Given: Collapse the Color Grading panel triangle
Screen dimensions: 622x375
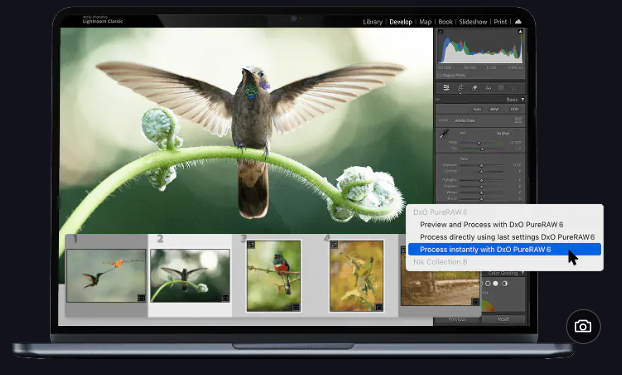Looking at the screenshot, I should [522, 273].
